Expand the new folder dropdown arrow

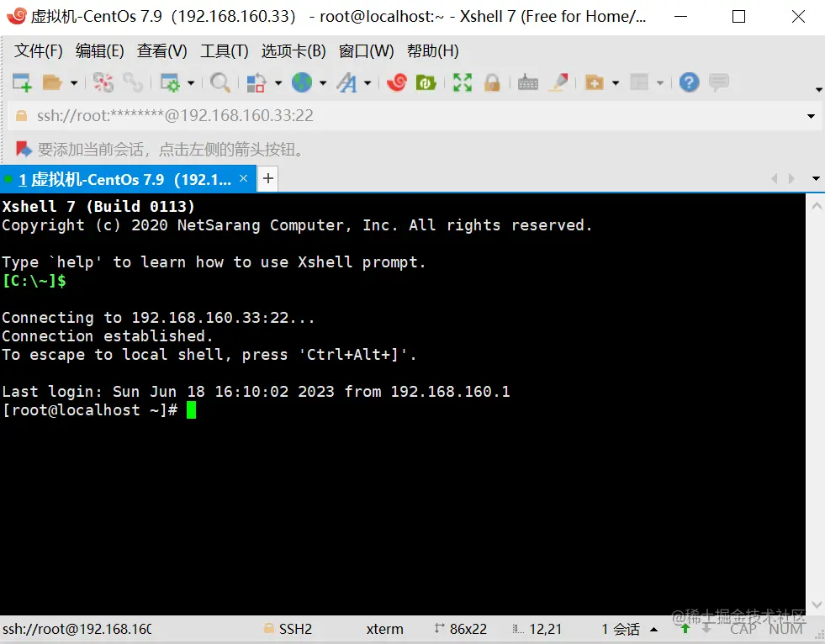[x=616, y=83]
